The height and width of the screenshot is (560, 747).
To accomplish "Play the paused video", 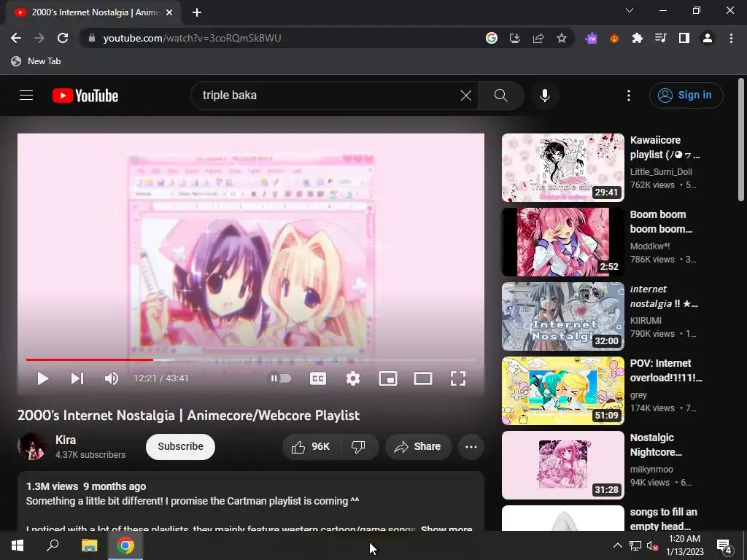I will tap(43, 378).
